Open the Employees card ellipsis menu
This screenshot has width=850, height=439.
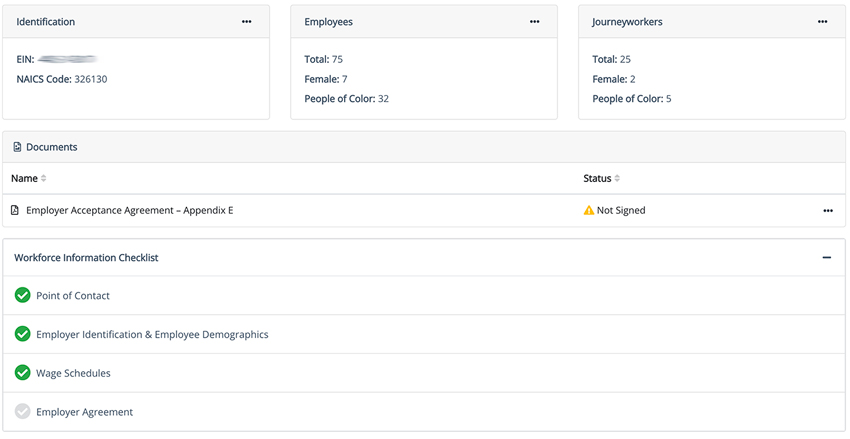[534, 22]
